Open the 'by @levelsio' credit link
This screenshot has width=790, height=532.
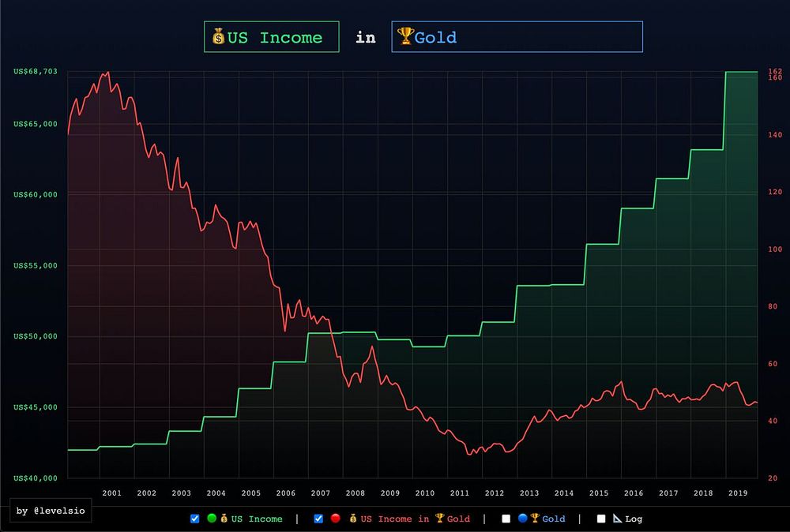coord(51,511)
